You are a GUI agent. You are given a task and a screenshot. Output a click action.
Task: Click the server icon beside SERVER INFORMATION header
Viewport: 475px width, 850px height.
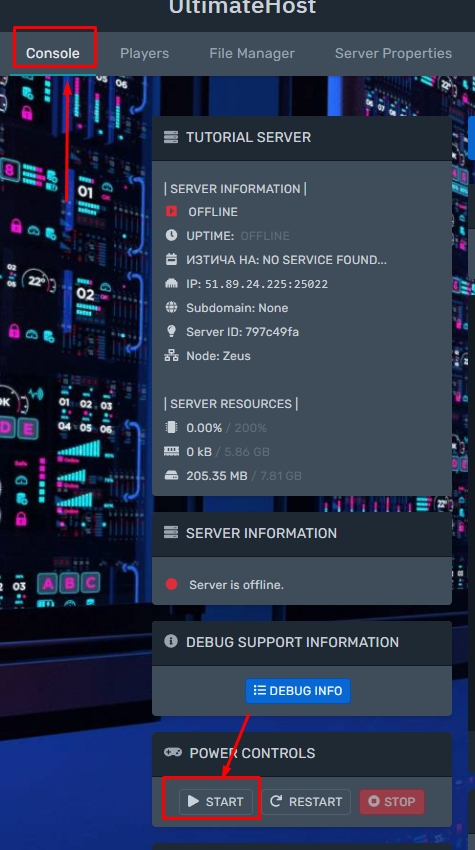coord(171,533)
